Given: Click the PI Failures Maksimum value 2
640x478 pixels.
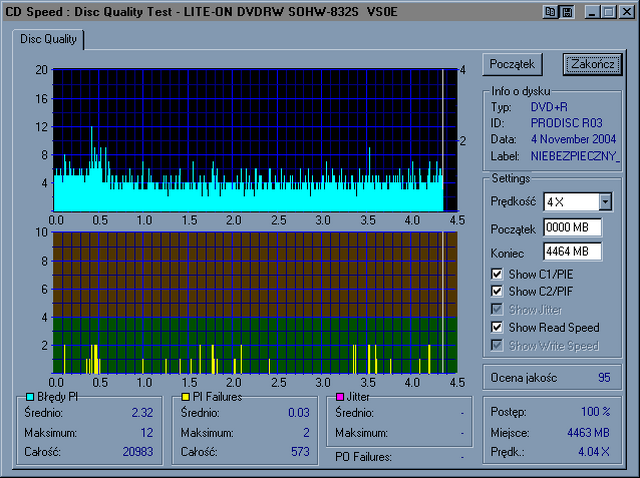Looking at the screenshot, I should (x=307, y=433).
